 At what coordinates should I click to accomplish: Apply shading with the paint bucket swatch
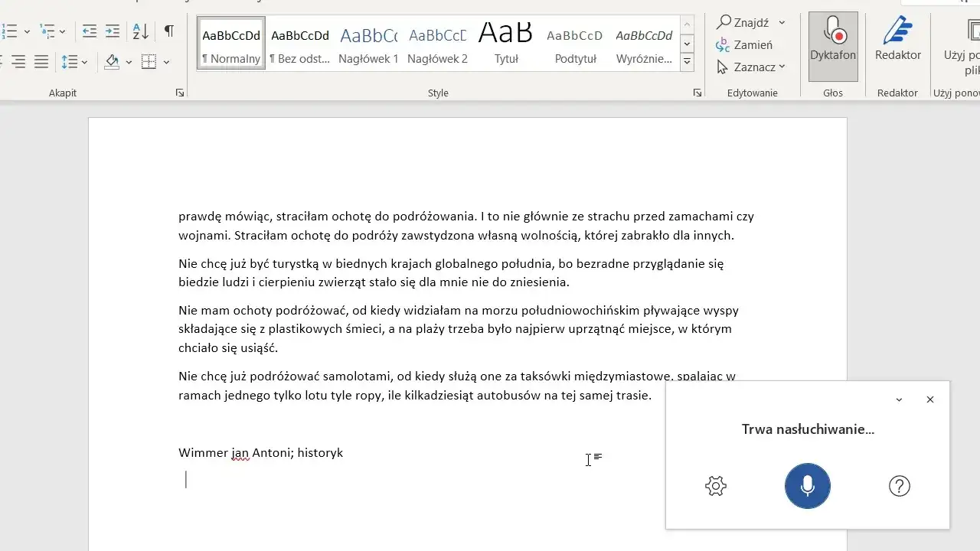tap(111, 61)
